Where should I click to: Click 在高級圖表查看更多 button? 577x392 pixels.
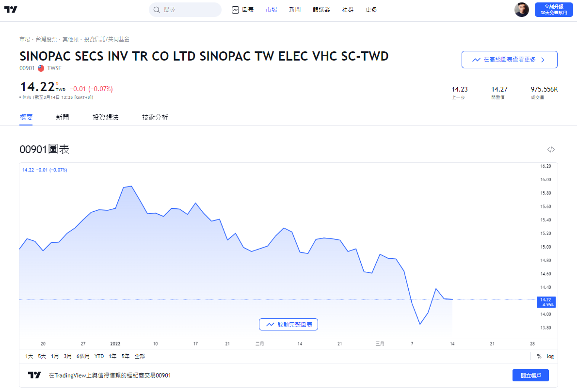click(x=509, y=60)
